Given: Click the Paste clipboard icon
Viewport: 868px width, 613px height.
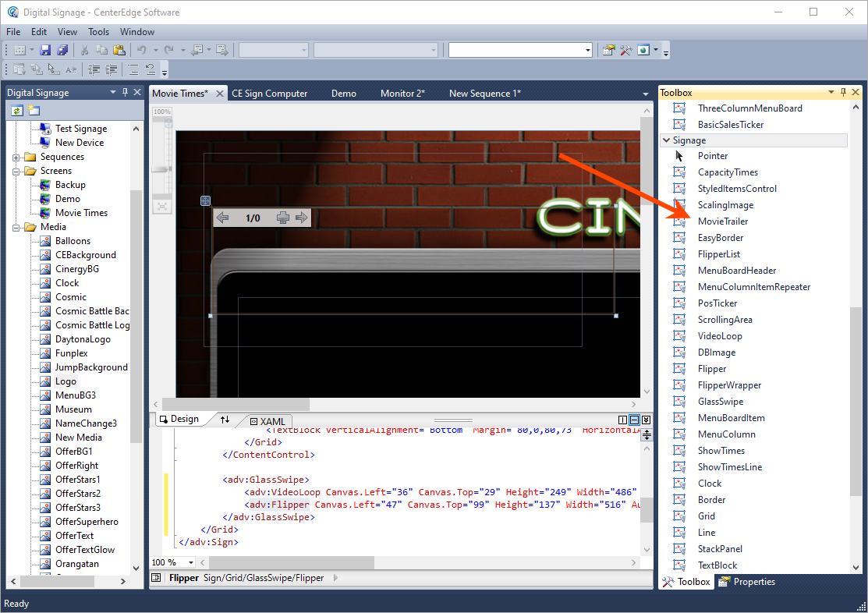Looking at the screenshot, I should pyautogui.click(x=119, y=50).
